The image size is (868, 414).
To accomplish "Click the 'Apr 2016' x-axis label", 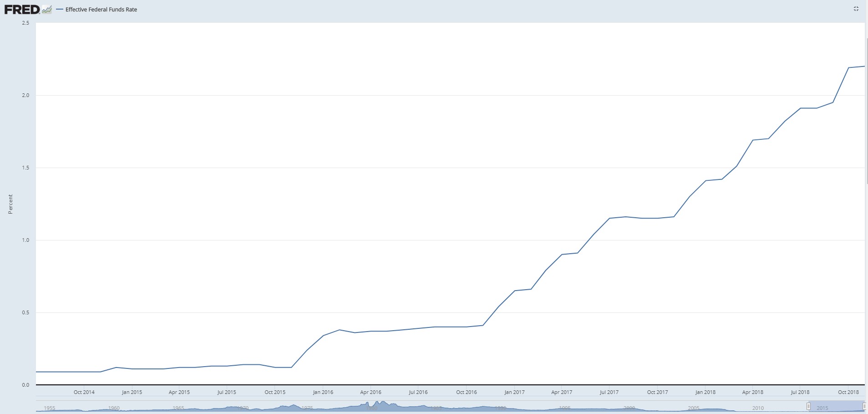I will (x=371, y=392).
